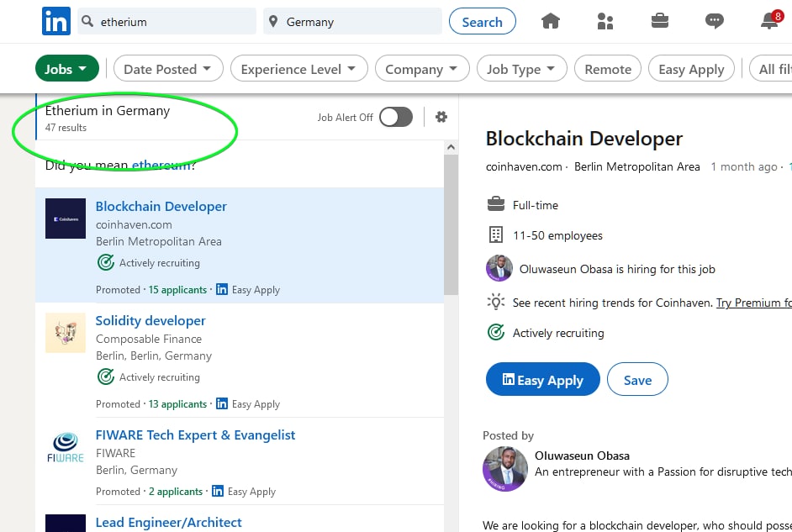
Task: Click 'Composable Finance' company name
Action: 149,339
